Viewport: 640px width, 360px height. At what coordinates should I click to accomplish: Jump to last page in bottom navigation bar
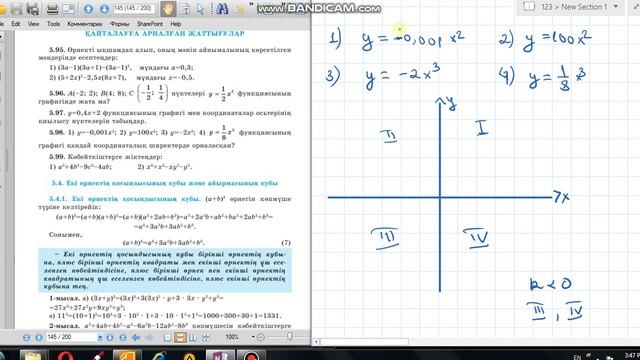point(123,338)
